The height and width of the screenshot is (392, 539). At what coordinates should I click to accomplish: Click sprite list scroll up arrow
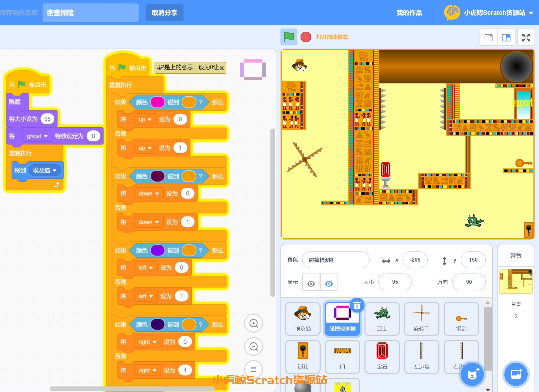pyautogui.click(x=488, y=303)
